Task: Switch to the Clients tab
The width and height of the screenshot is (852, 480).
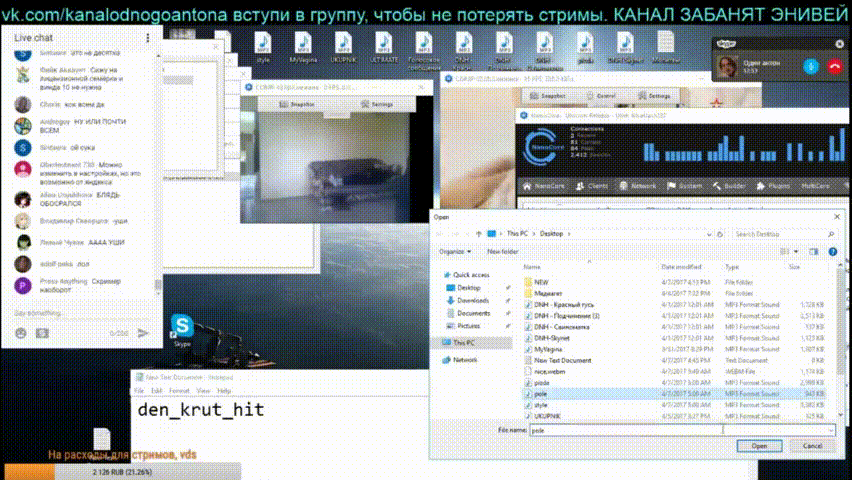Action: point(592,186)
